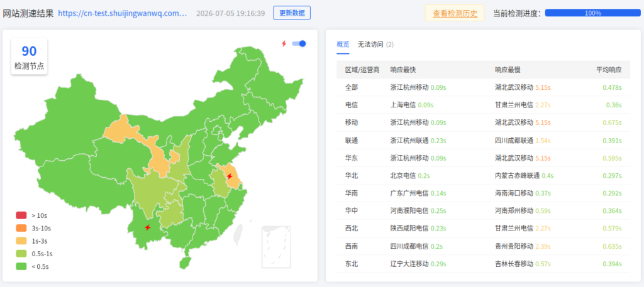Click 浙江杭州联通 0.23s cell
This screenshot has height=287, width=644.
418,141
